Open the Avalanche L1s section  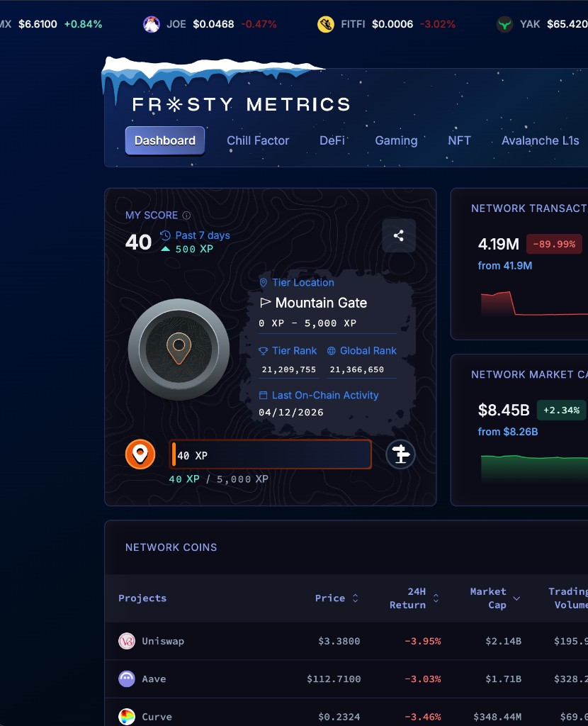(541, 140)
